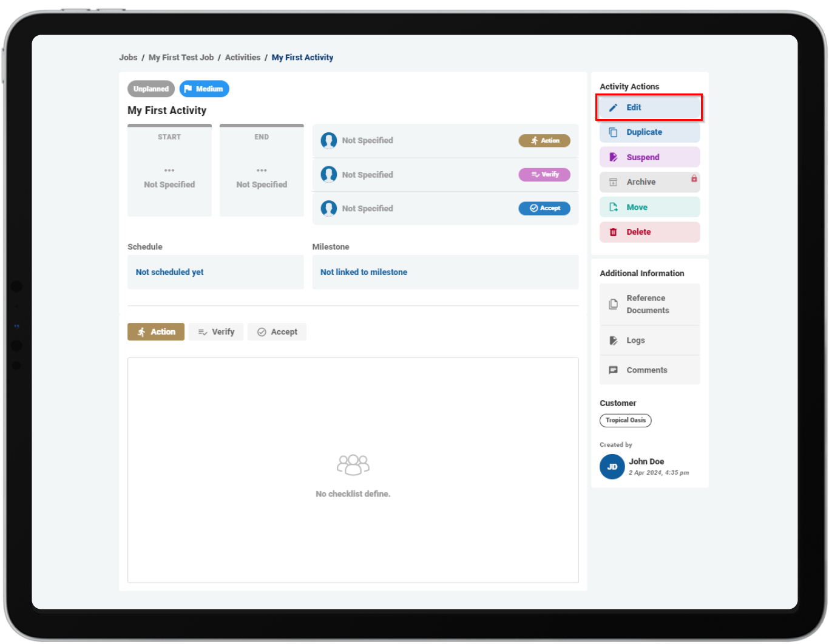The height and width of the screenshot is (644, 829).
Task: Go to My First Test Job breadcrumb
Action: pos(181,58)
